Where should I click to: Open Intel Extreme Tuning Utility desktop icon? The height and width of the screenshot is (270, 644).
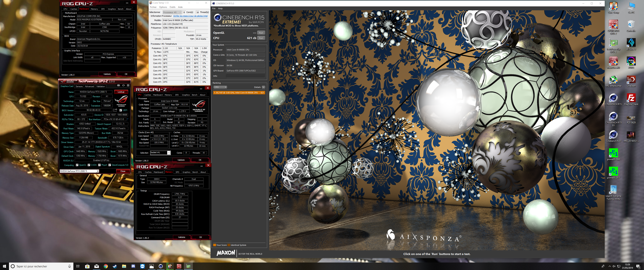click(x=613, y=193)
